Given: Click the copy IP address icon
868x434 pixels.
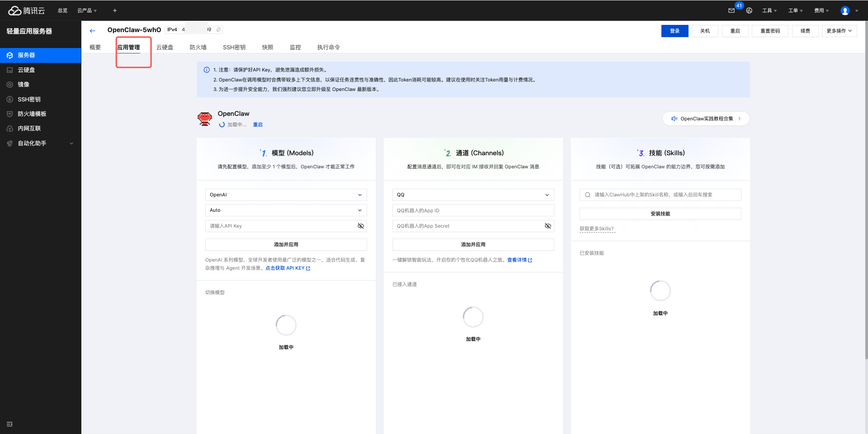Looking at the screenshot, I should [218, 30].
